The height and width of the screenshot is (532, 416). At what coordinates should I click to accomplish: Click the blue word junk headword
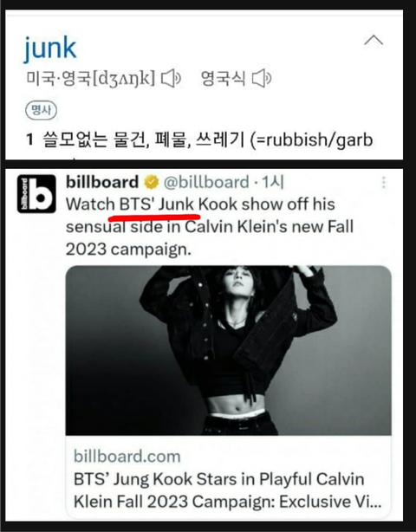click(x=50, y=49)
